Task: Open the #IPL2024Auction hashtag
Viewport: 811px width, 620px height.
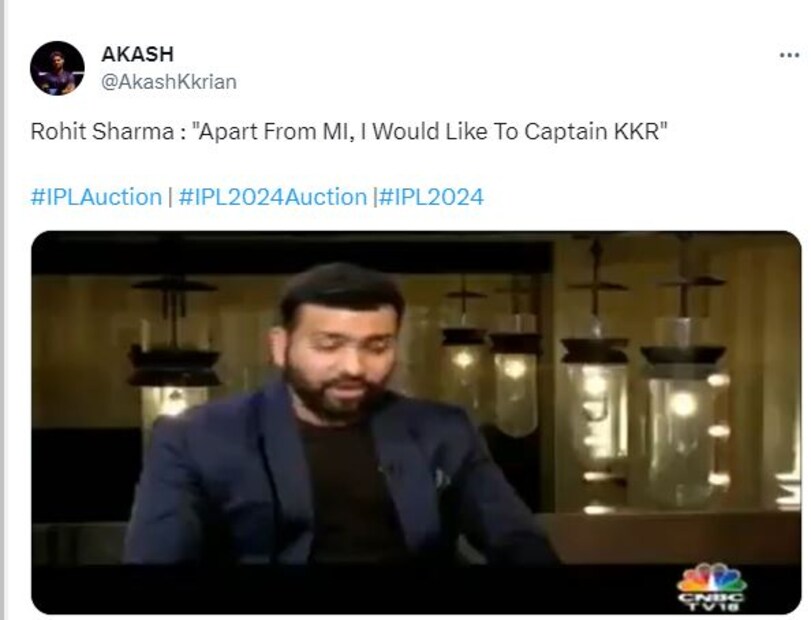Action: pos(273,197)
